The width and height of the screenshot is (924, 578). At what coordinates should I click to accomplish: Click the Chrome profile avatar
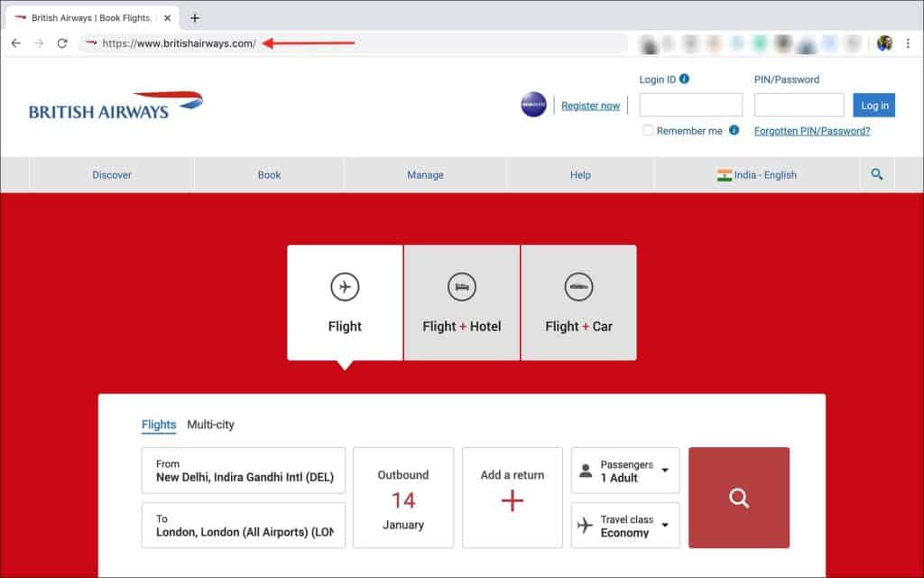pyautogui.click(x=884, y=43)
